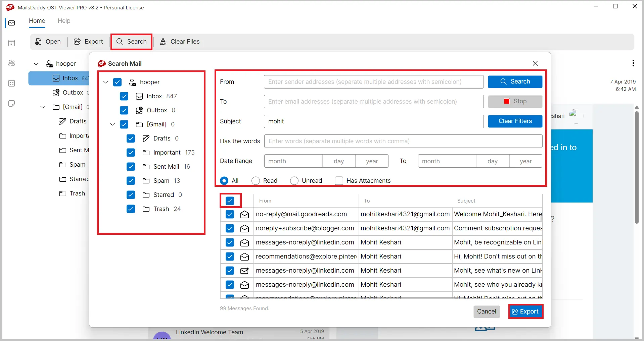The width and height of the screenshot is (644, 341).
Task: Click the From sender address input field
Action: point(374,82)
